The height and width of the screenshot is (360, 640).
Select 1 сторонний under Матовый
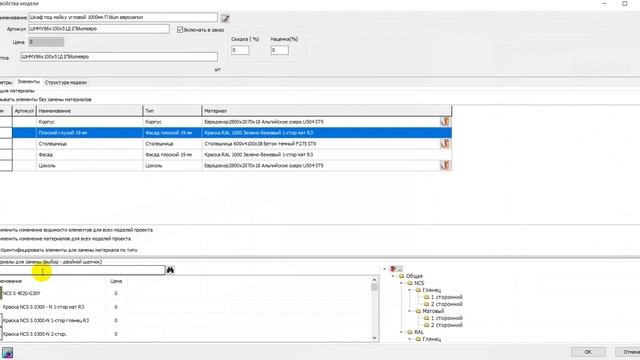447,318
